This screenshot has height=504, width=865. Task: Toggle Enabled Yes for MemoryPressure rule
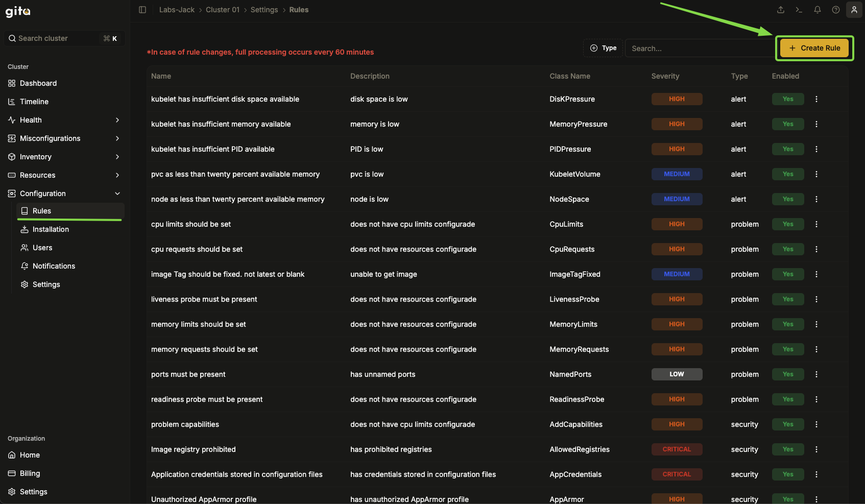pos(788,124)
